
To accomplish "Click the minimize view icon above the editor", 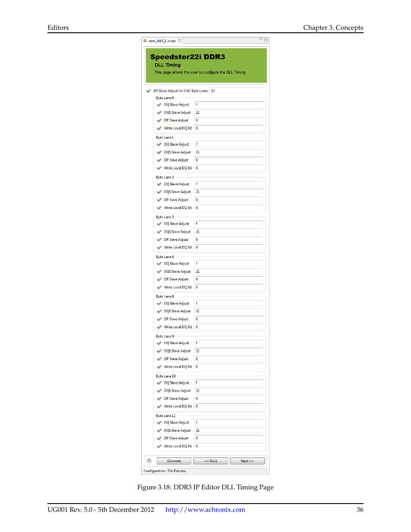I will pyautogui.click(x=260, y=38).
